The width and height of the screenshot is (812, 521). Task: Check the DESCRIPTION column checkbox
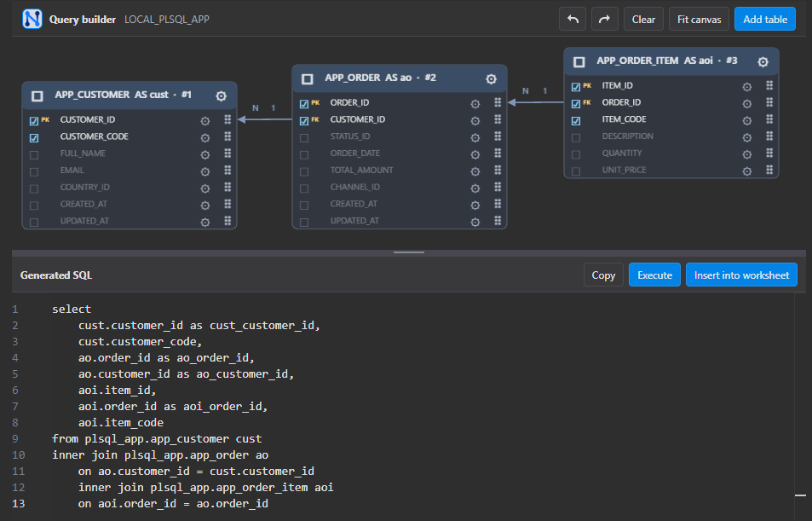pos(576,138)
